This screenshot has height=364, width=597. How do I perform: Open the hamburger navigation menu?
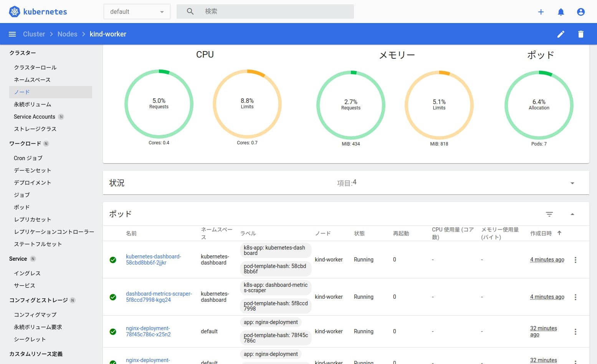click(12, 34)
